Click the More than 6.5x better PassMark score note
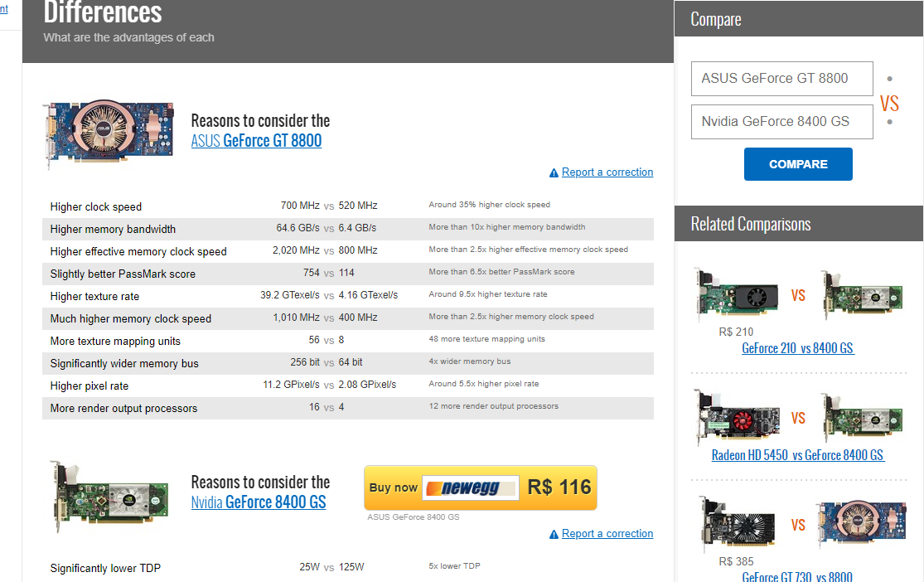Viewport: 924px width, 582px height. 501,272
